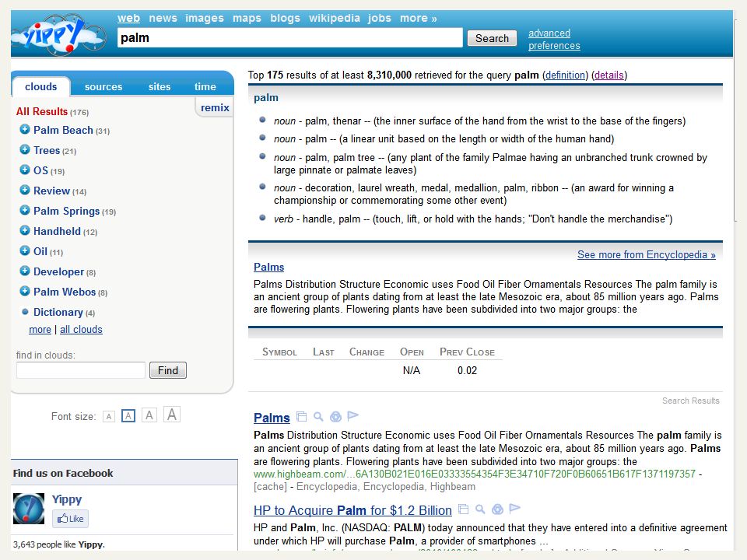The height and width of the screenshot is (560, 747).
Task: Select the news search category
Action: (163, 18)
